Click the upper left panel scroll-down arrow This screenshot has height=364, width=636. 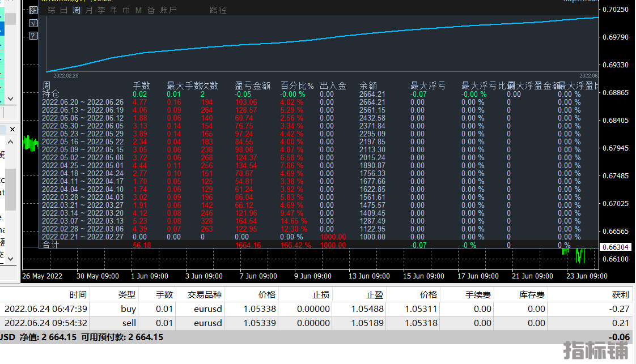(11, 99)
